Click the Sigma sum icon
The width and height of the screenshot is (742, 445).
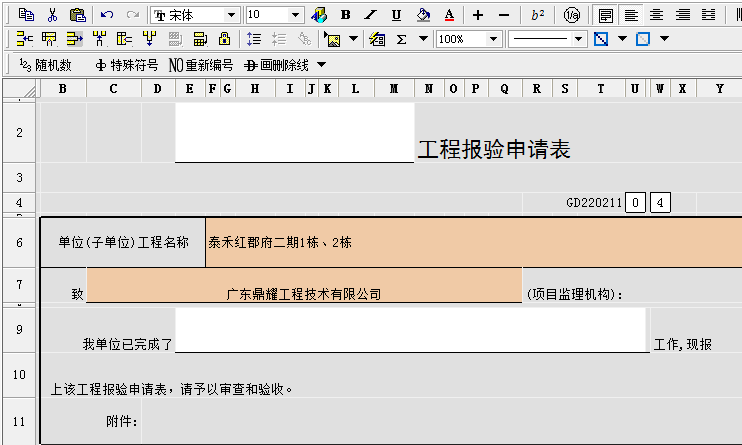(402, 39)
